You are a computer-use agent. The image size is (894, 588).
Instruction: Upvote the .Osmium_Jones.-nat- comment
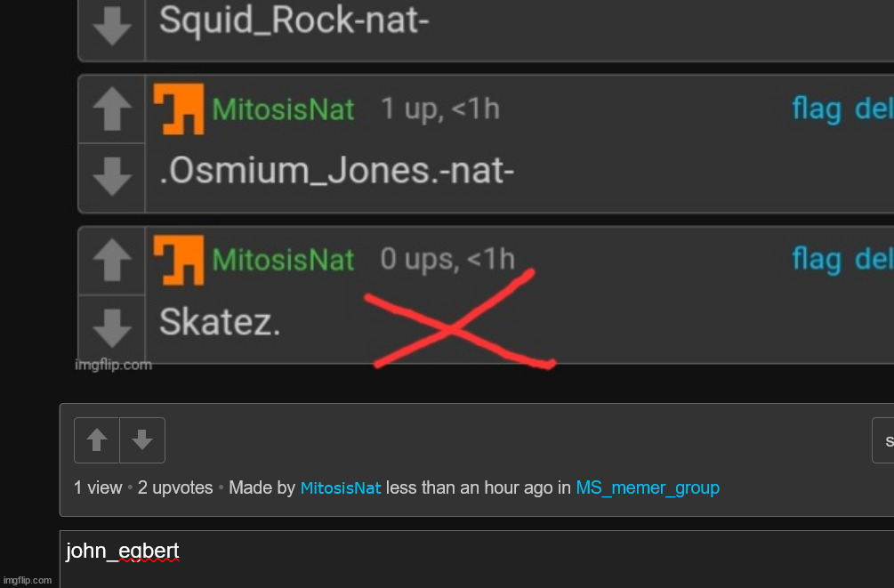(x=112, y=109)
